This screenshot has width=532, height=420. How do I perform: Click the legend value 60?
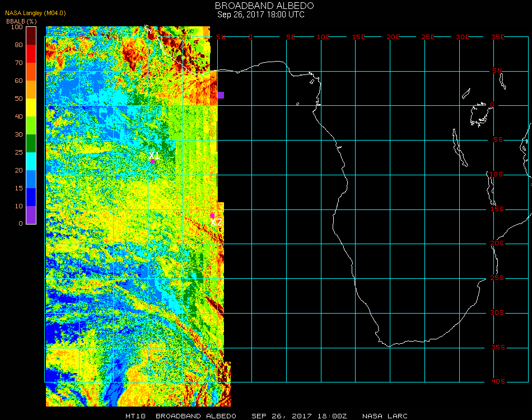[x=18, y=81]
